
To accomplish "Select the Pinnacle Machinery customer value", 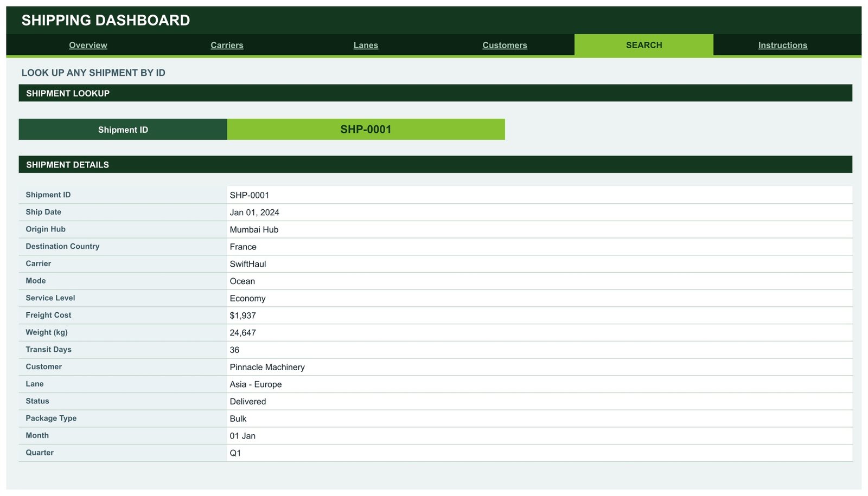I will (267, 367).
